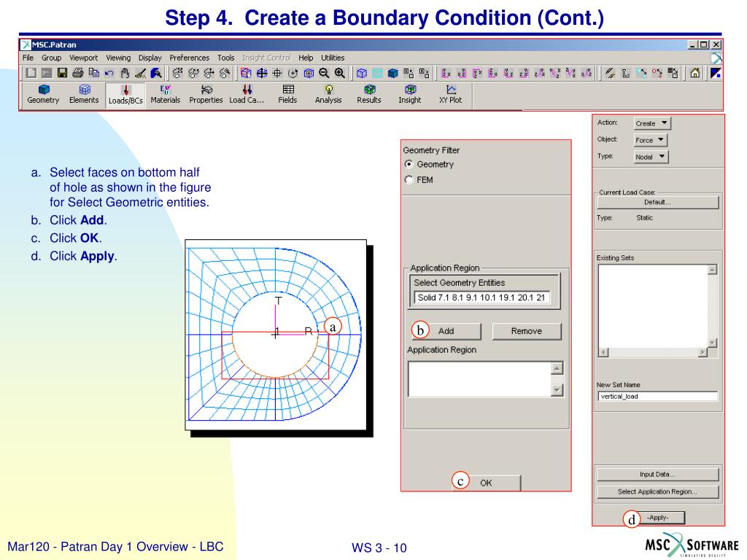Click the Remove button

click(527, 331)
